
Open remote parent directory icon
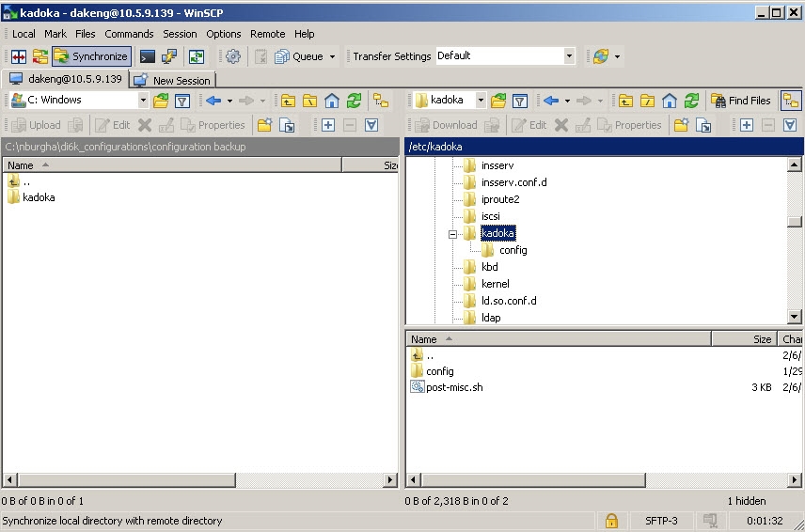625,101
